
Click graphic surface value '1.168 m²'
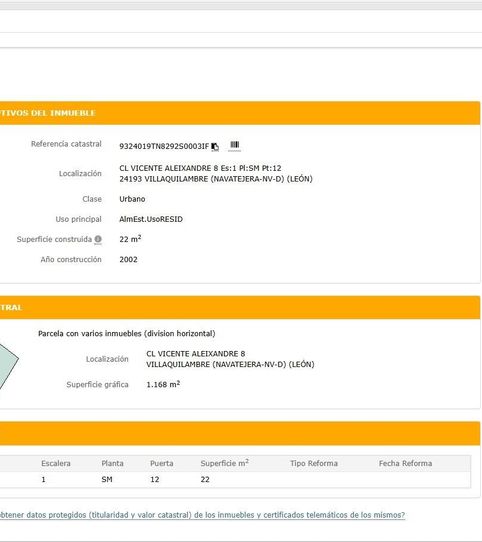[163, 384]
